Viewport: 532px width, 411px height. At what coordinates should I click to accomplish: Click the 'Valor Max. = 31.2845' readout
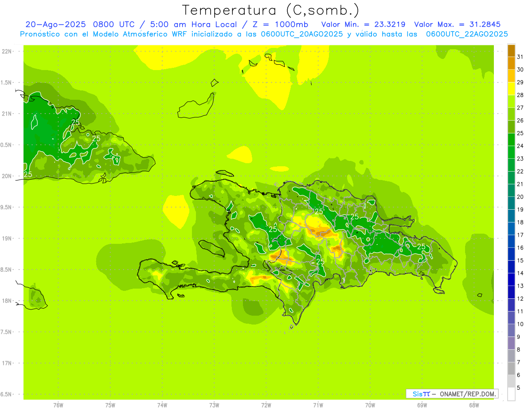click(457, 24)
